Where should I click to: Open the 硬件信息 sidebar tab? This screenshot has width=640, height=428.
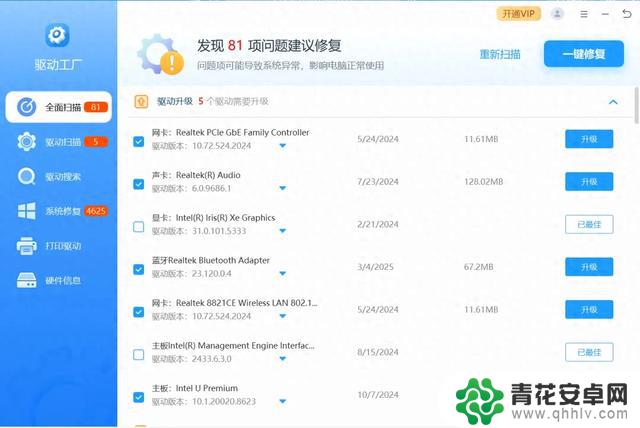[58, 280]
